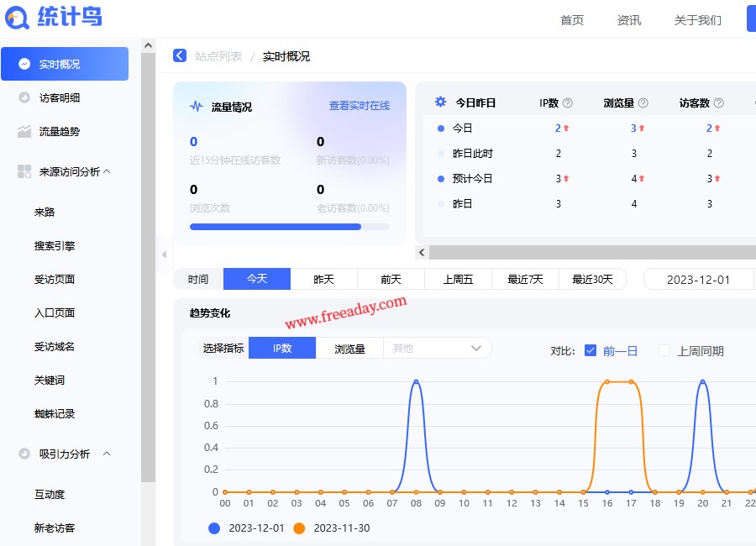Screen dimensions: 756x546
Task: Select the 最近30天 time tab
Action: (592, 279)
